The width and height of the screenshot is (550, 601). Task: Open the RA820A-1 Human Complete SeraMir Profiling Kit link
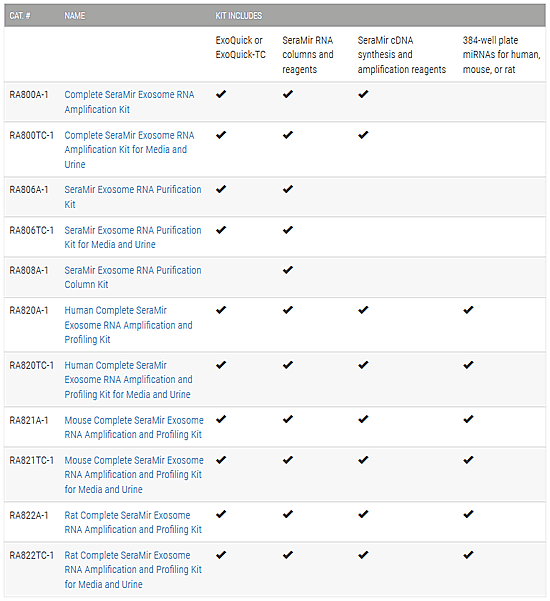(128, 325)
